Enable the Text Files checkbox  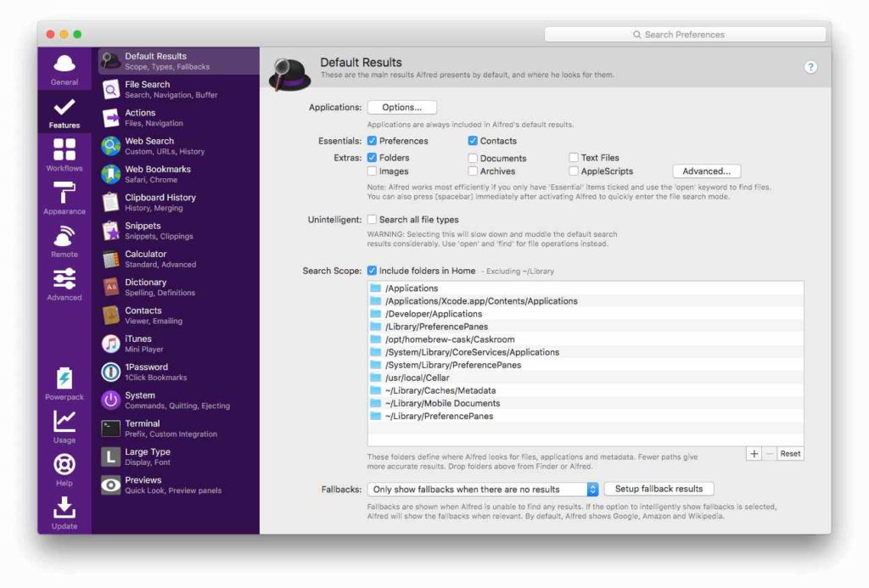tap(574, 157)
